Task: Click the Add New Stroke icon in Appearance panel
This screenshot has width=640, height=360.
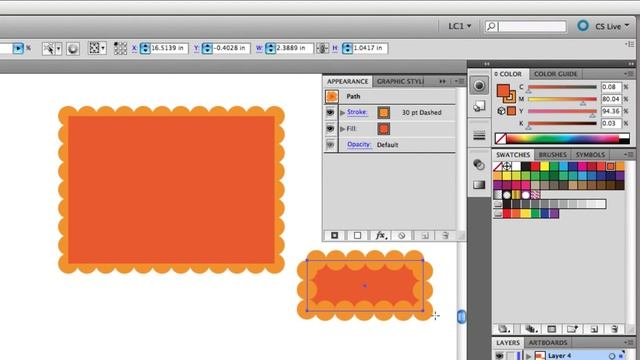Action: 335,236
